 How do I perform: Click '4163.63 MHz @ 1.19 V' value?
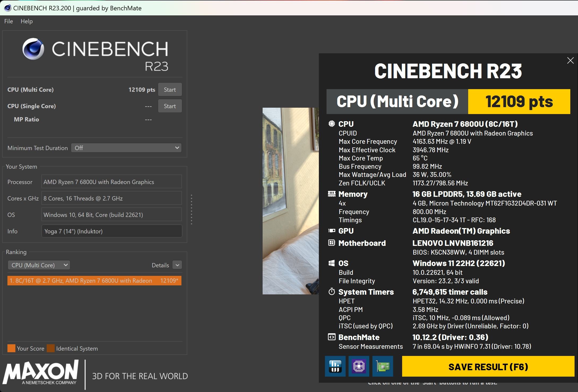pos(442,141)
